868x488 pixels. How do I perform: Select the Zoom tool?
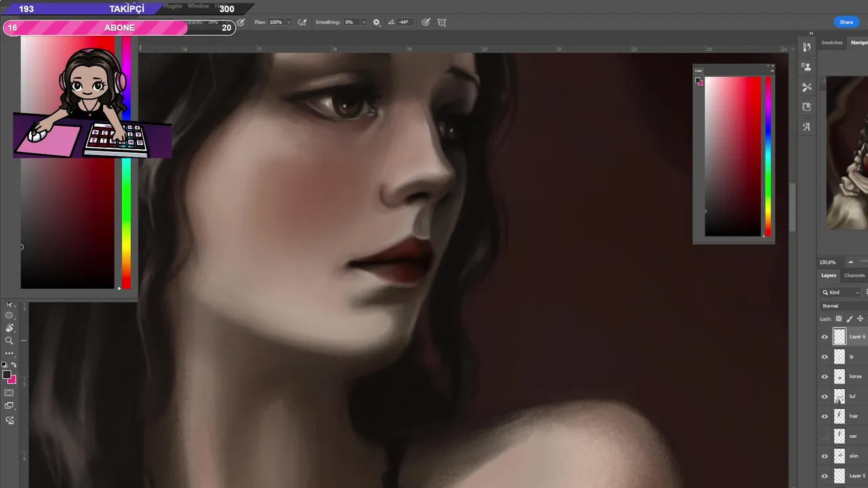click(x=9, y=340)
